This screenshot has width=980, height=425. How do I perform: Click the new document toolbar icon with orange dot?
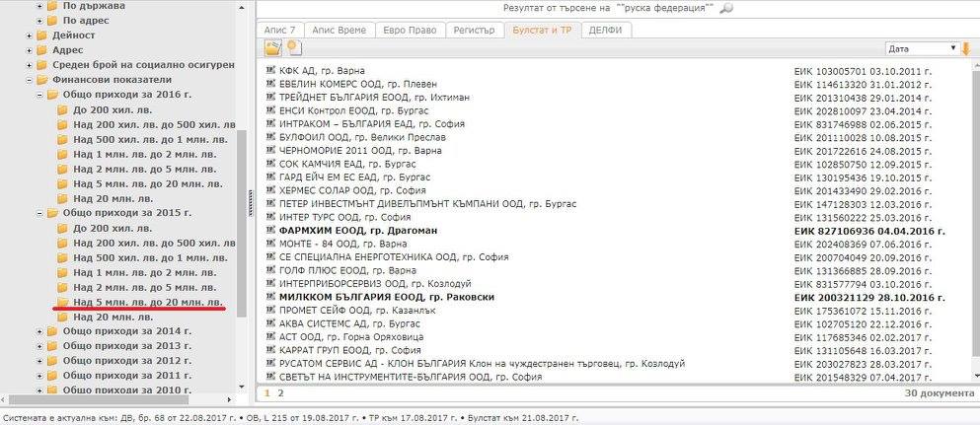pos(293,48)
